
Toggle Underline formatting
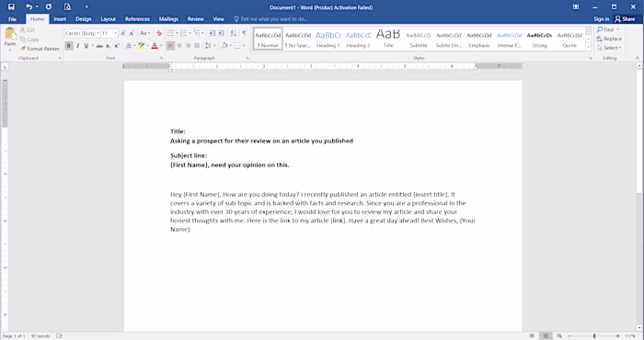[86, 46]
